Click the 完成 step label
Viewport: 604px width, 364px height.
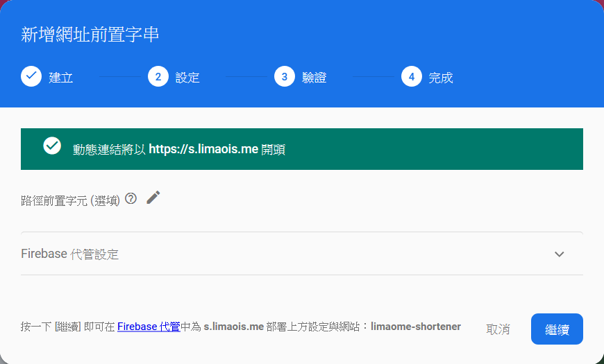(441, 78)
